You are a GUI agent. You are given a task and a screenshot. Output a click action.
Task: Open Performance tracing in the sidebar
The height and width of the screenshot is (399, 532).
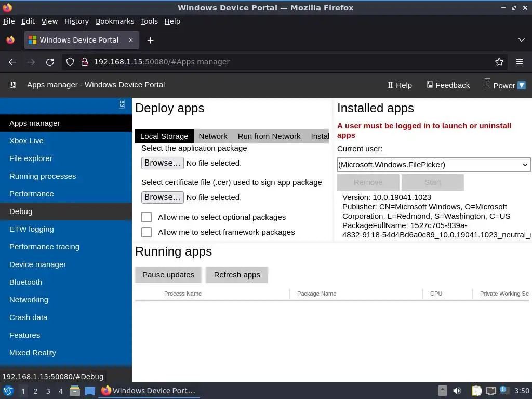66,247
